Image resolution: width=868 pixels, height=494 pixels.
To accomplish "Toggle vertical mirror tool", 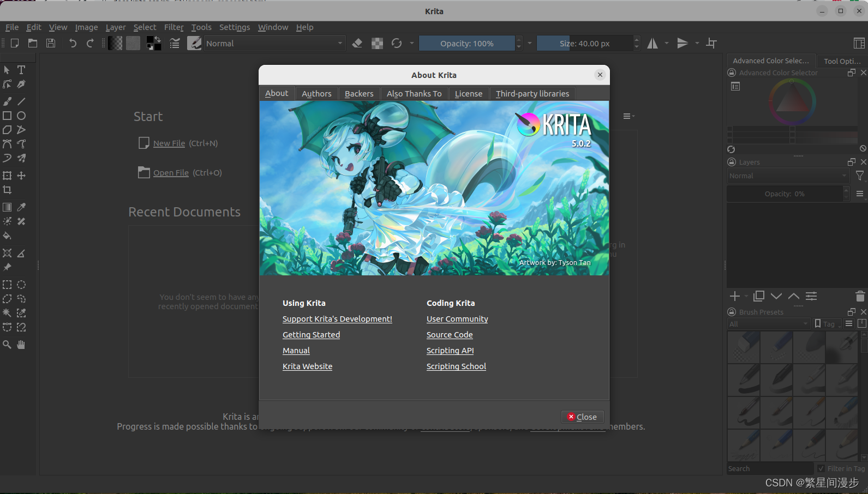I will coord(683,43).
